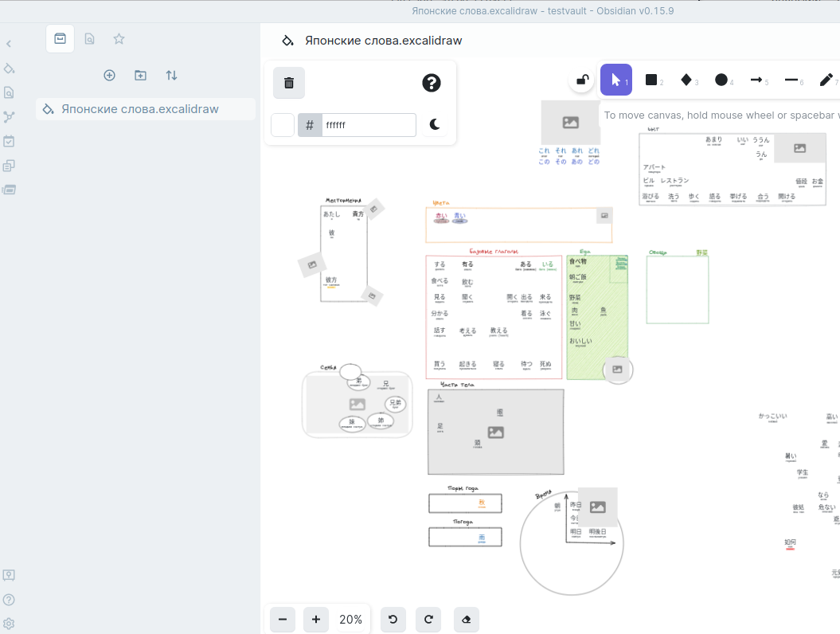Open the search tab in the sidebar
The height and width of the screenshot is (634, 840).
pos(89,38)
